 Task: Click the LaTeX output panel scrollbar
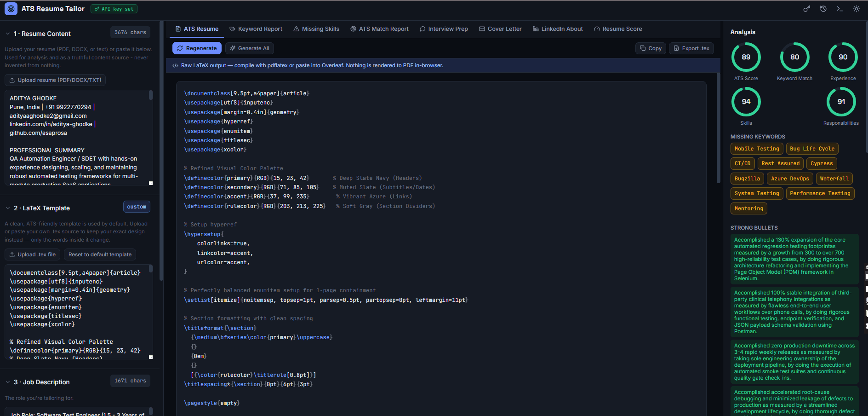point(719,128)
